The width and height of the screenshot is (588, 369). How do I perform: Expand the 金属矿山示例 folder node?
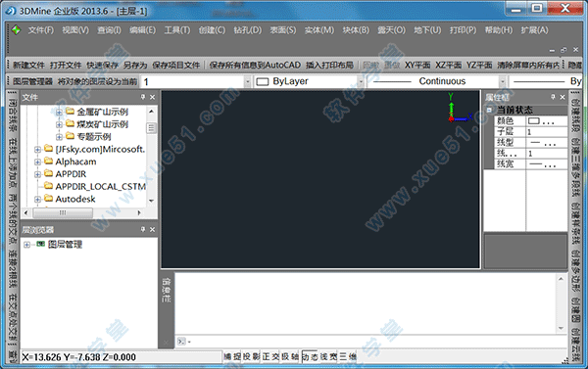59,112
